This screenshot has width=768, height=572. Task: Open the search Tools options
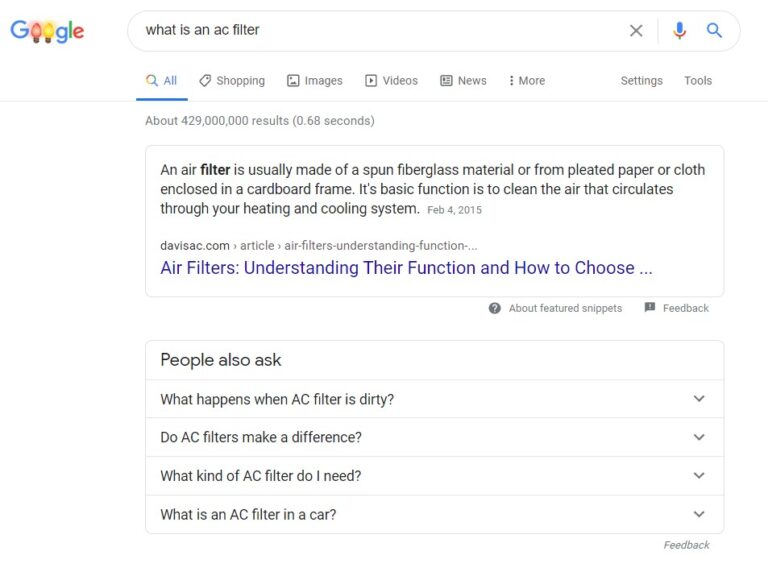(x=698, y=81)
